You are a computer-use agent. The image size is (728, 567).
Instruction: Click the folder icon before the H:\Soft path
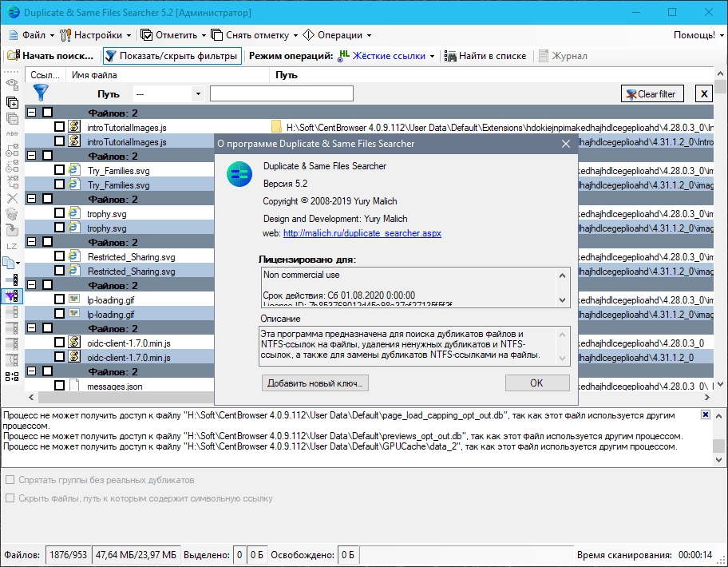pos(276,127)
